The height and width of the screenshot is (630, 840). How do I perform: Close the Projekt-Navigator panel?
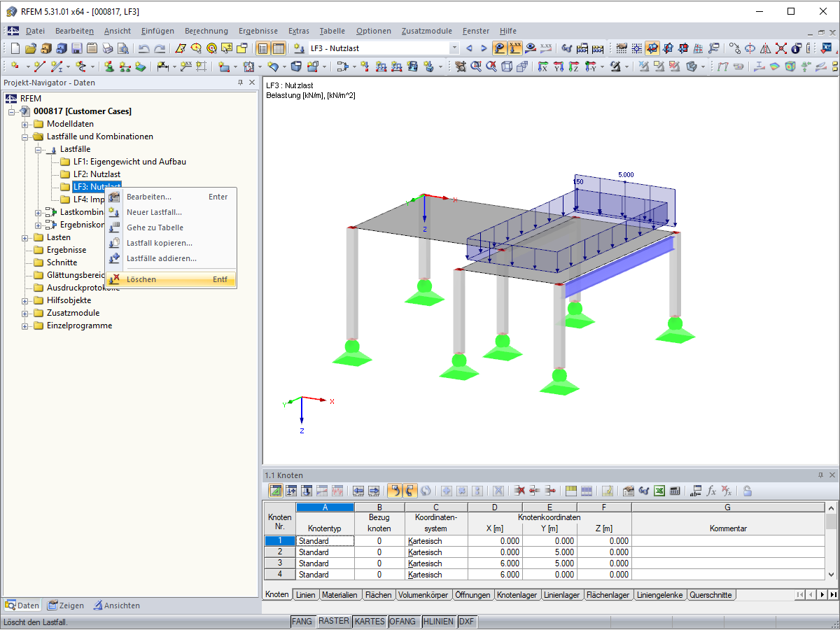click(x=252, y=83)
